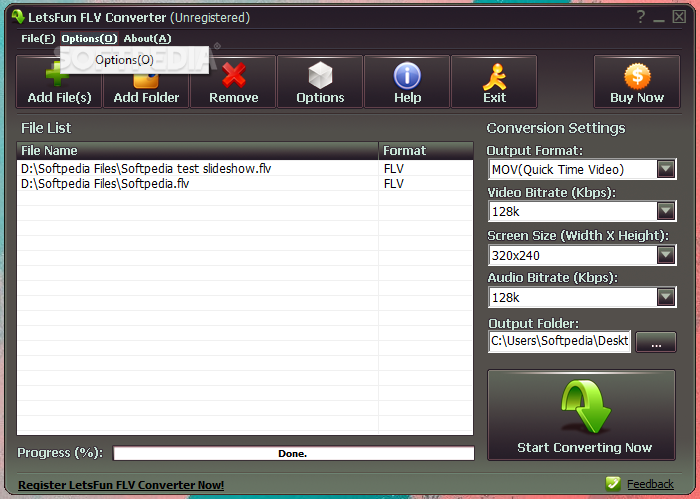Open the File(F) menu
The width and height of the screenshot is (700, 499).
(38, 38)
